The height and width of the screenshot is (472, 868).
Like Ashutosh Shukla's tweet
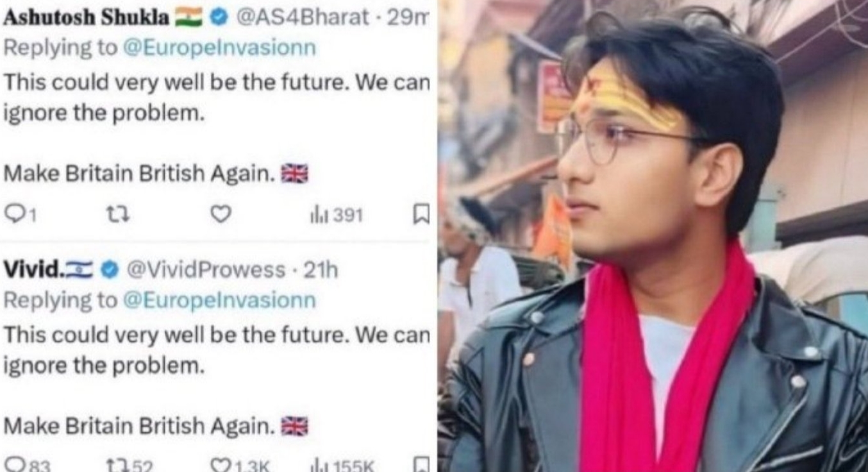(x=221, y=215)
